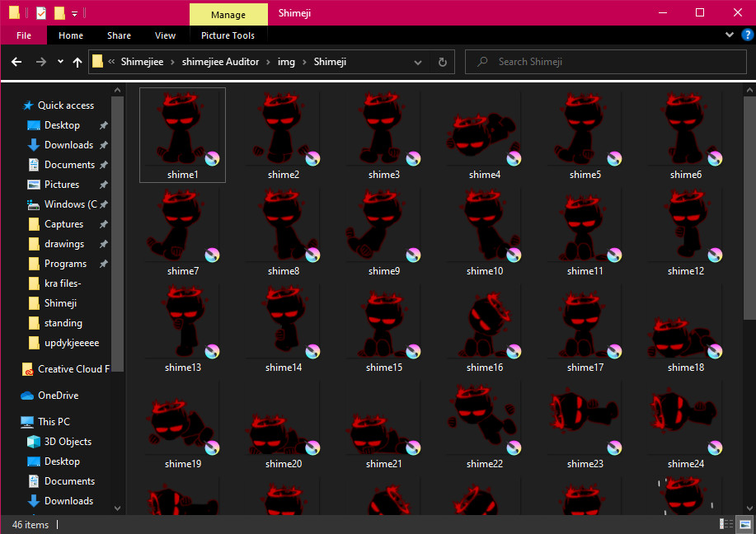This screenshot has height=534, width=756.
Task: Expand the Quick Access Toolbar customize menu
Action: [74, 12]
